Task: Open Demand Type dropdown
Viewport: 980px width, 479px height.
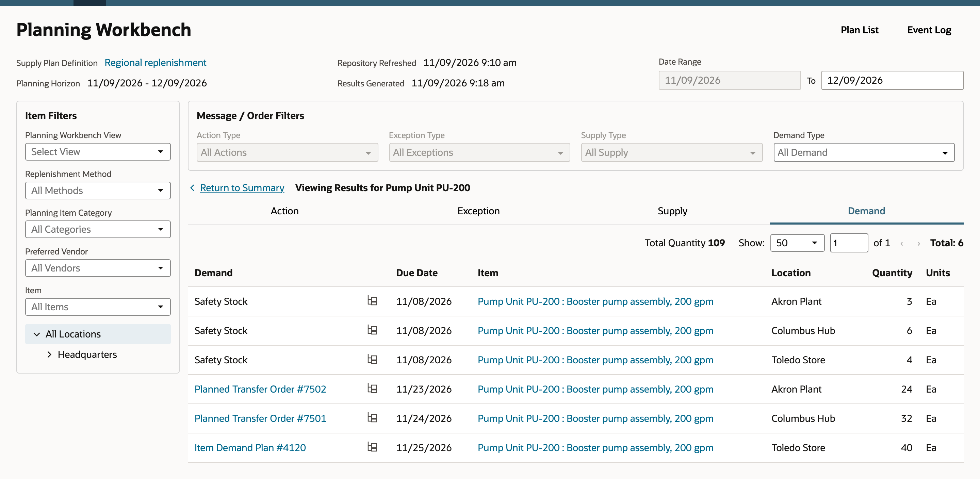Action: [864, 152]
